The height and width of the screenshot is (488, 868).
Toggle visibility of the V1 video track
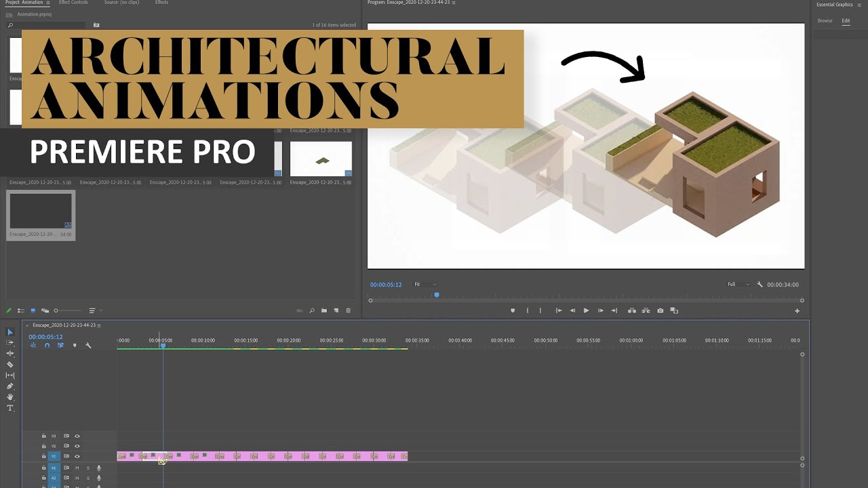click(77, 455)
